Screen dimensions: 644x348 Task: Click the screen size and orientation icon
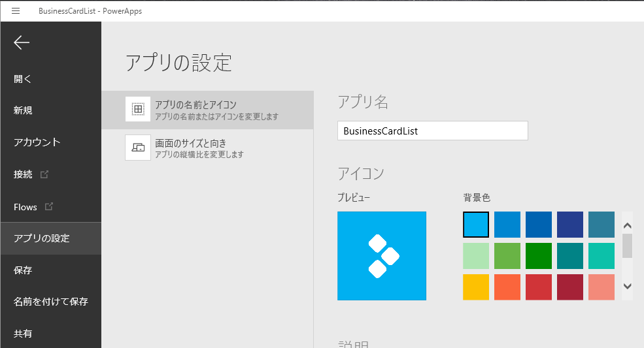[x=138, y=148]
